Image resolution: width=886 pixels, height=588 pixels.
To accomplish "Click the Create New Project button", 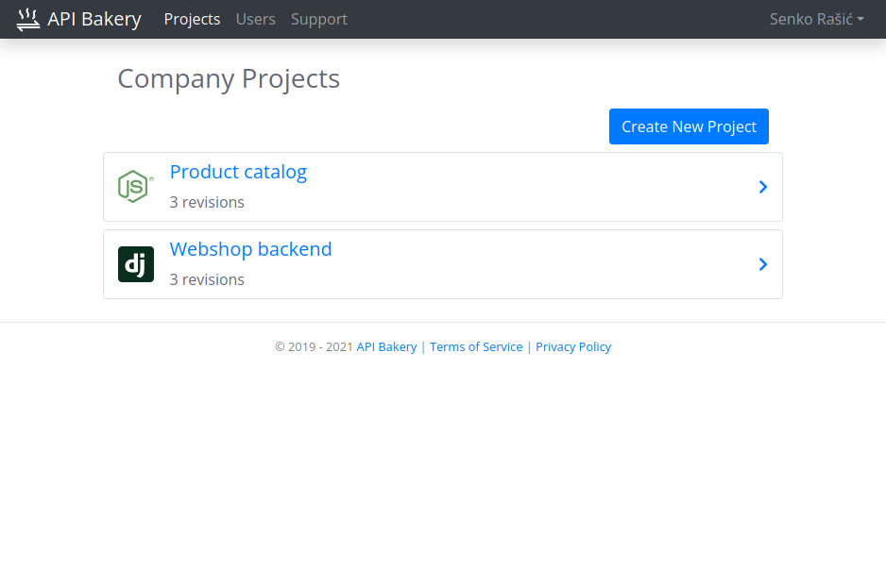I will (x=689, y=126).
